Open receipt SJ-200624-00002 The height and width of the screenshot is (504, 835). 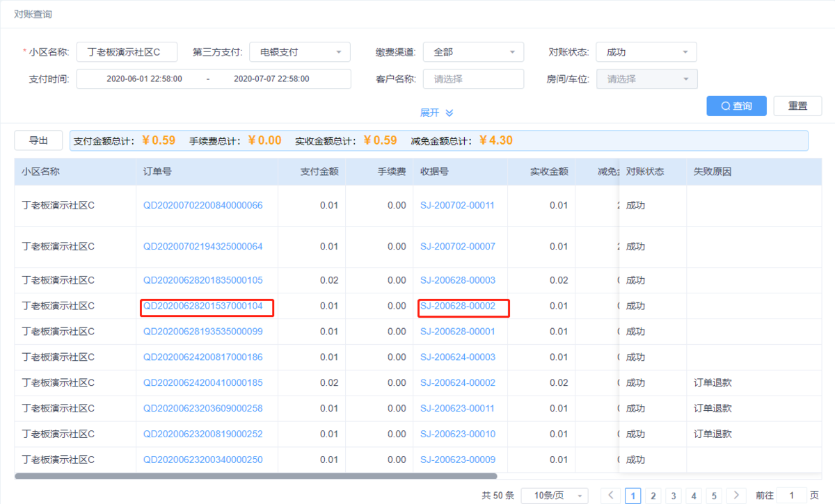click(458, 382)
